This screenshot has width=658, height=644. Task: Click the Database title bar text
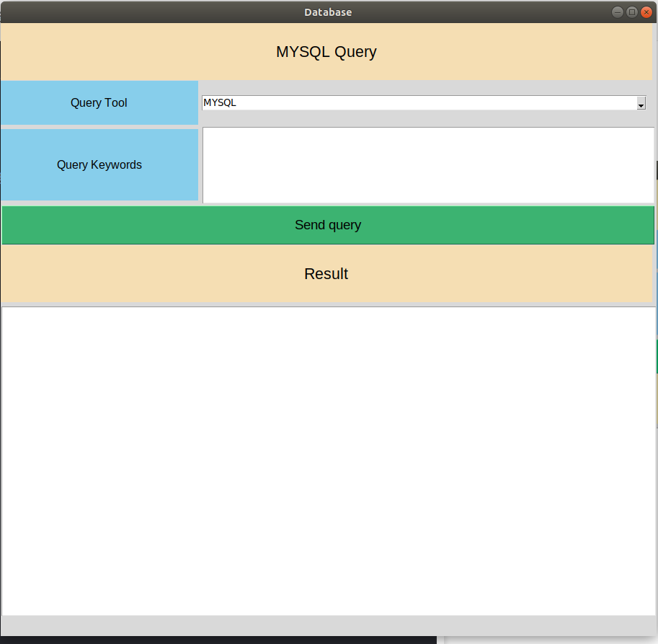click(x=328, y=12)
